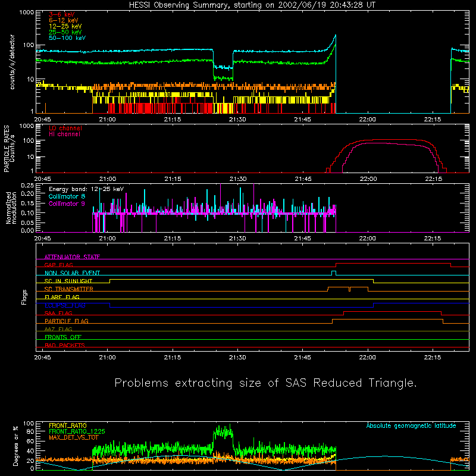476x476 pixels.
Task: Click the 21:30 time label under Flags panel
Action: 237,358
